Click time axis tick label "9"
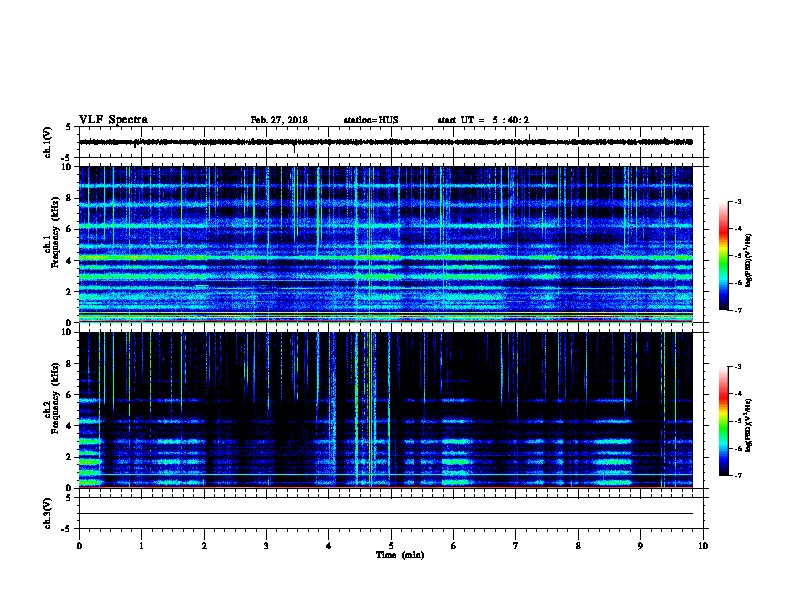The width and height of the screenshot is (792, 612). [640, 546]
